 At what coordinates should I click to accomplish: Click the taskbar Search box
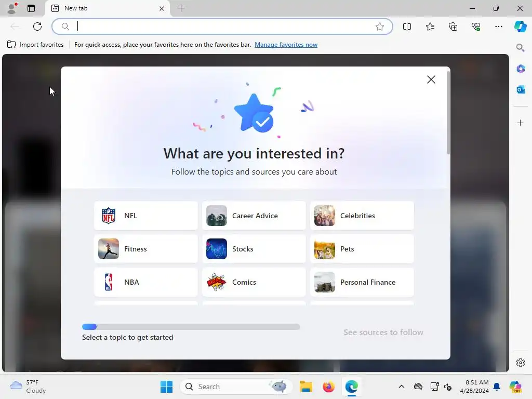point(236,387)
